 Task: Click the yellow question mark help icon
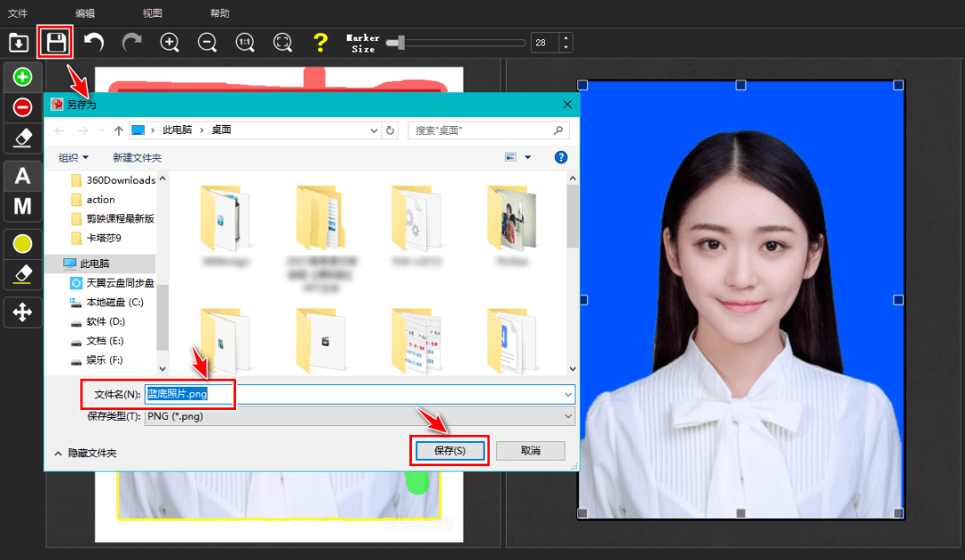pyautogui.click(x=320, y=42)
